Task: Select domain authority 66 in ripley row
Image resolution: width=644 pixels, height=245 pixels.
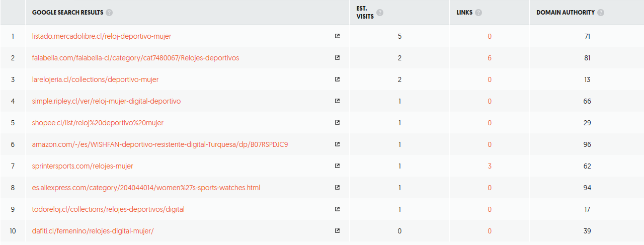Action: [587, 101]
